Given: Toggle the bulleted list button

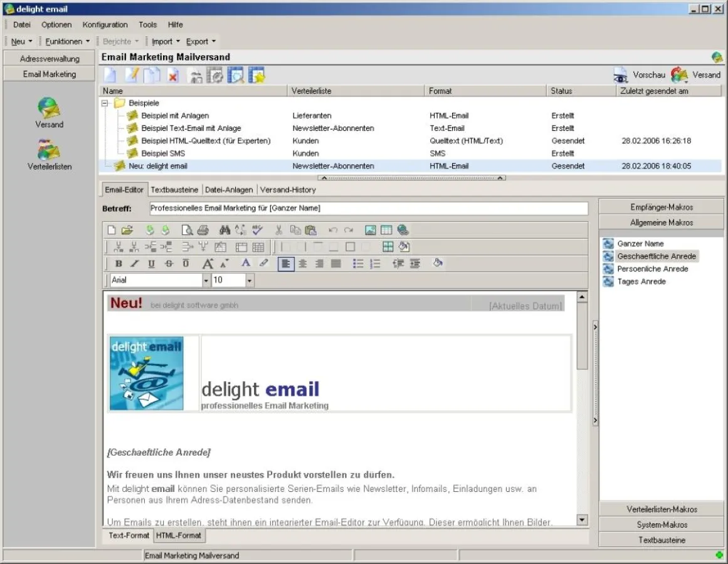Looking at the screenshot, I should coord(358,264).
